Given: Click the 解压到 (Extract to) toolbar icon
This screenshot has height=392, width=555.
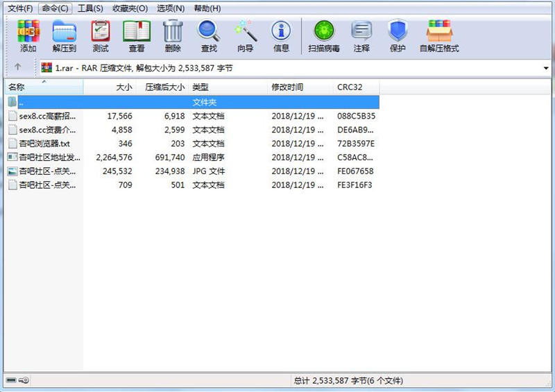Looking at the screenshot, I should point(64,31).
